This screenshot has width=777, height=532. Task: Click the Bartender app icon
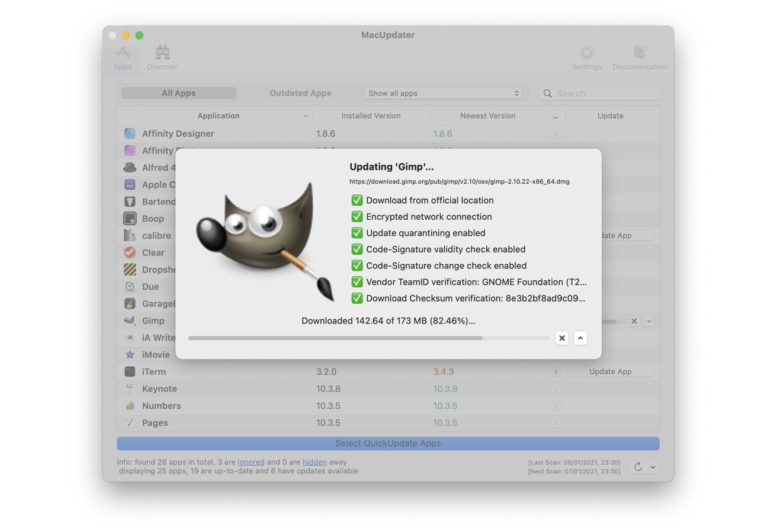point(130,201)
